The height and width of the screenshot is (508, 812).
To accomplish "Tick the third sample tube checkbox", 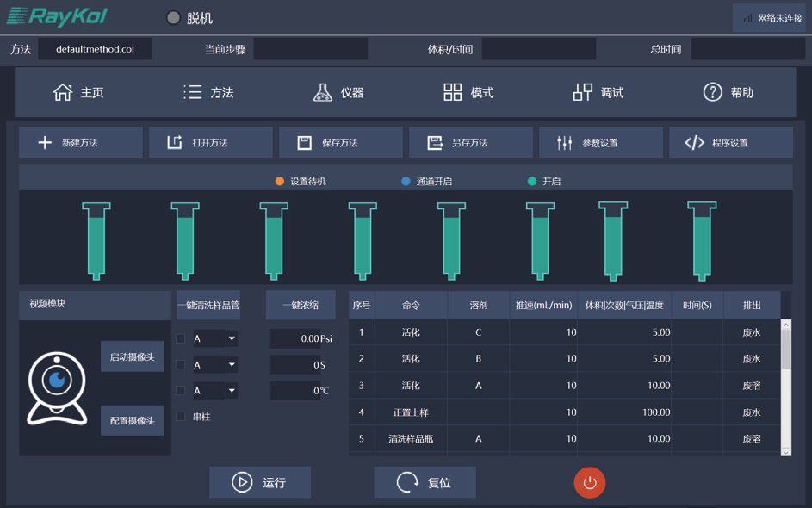I will 181,391.
